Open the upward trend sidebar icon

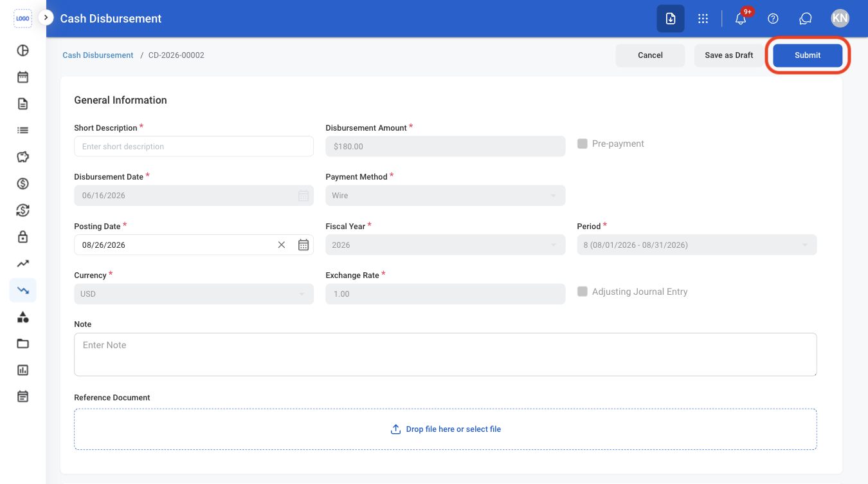tap(23, 263)
